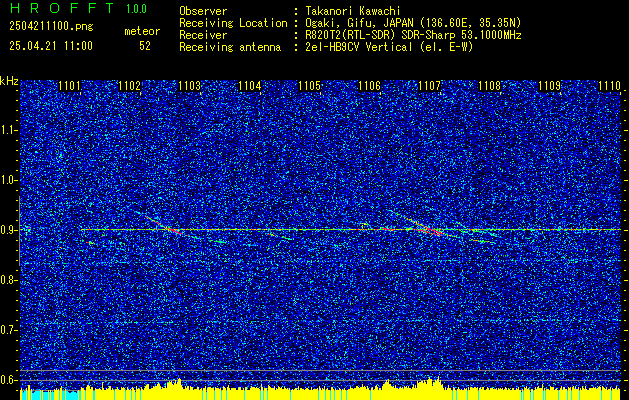Screen dimensions: 629x400
Task: Select the HROFFT program title
Action: coord(62,8)
